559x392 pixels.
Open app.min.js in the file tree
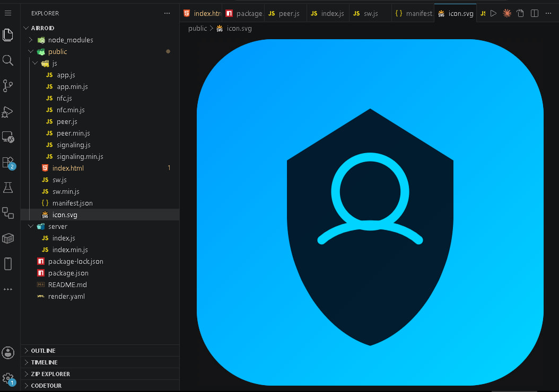(x=100, y=86)
